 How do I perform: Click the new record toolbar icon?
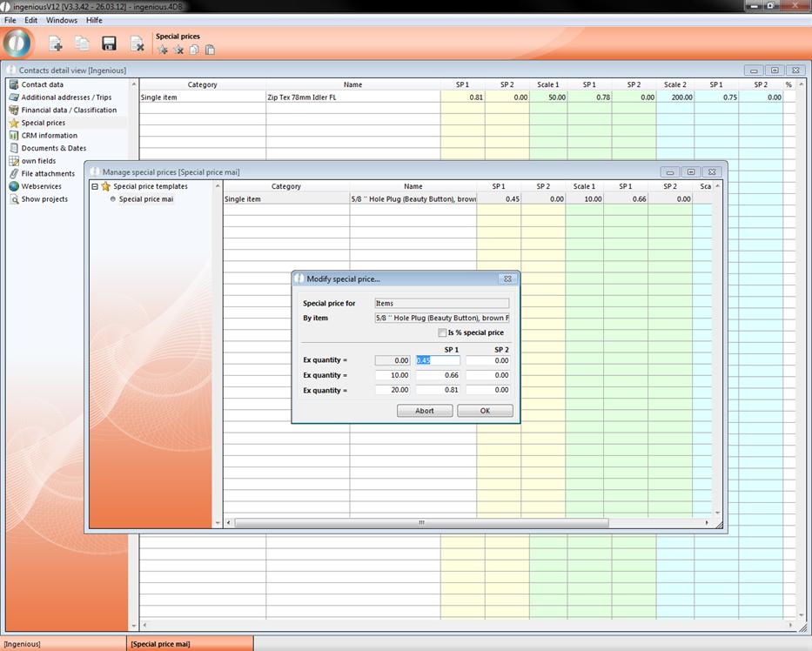[x=55, y=44]
